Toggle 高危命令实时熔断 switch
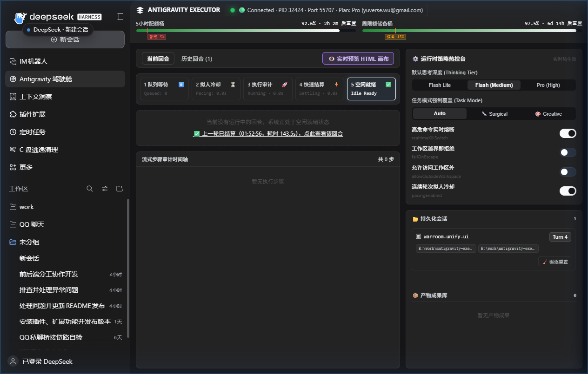The height and width of the screenshot is (374, 588). pos(568,133)
